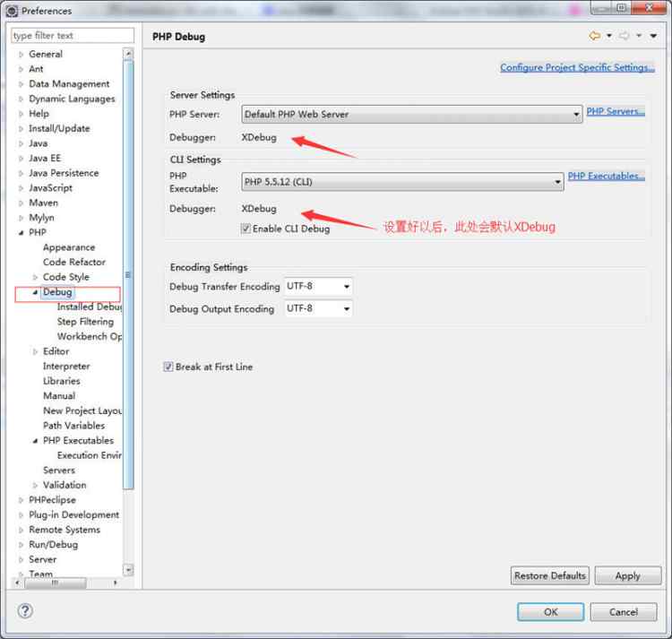This screenshot has height=639, width=672.
Task: Open Configure Project Specific Settings link
Action: (x=577, y=67)
